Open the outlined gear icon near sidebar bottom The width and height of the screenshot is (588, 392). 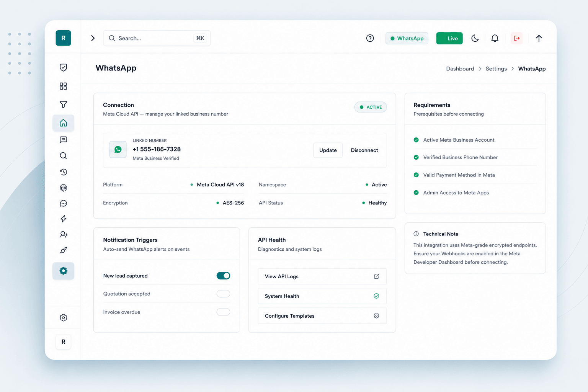click(x=64, y=318)
